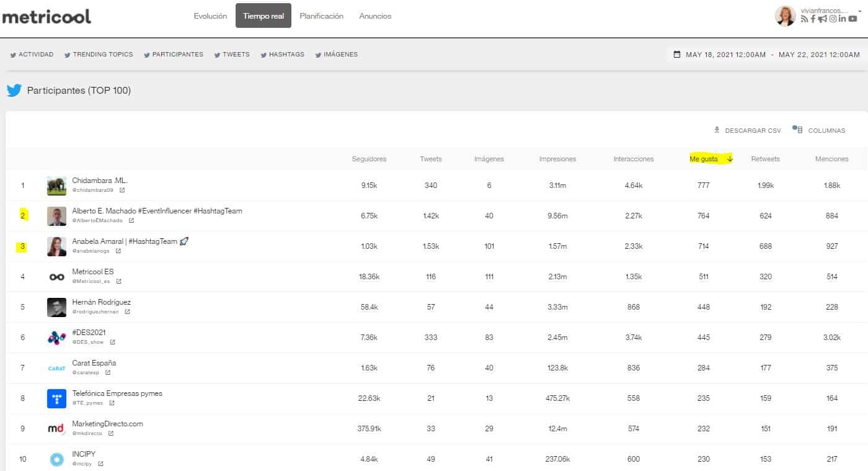Open the Hashtags section

[x=282, y=55]
